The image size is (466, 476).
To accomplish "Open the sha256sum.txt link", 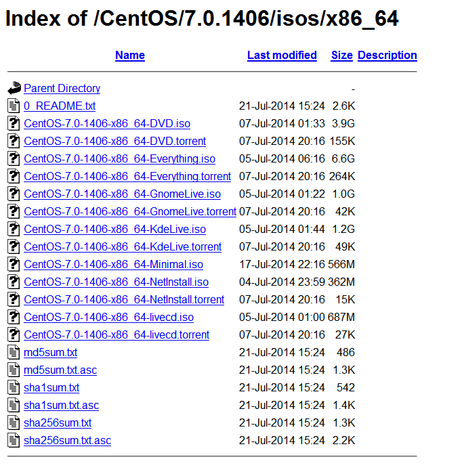I will coord(58,423).
